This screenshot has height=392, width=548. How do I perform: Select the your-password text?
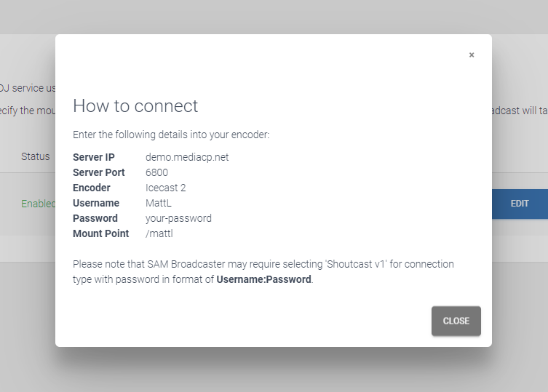[178, 218]
